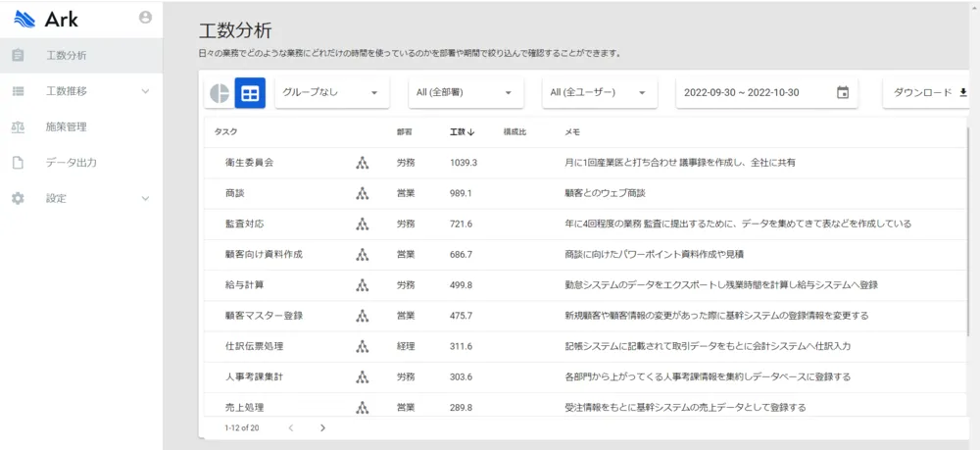
Task: Select the 顧客マスター登録 task name
Action: (264, 316)
